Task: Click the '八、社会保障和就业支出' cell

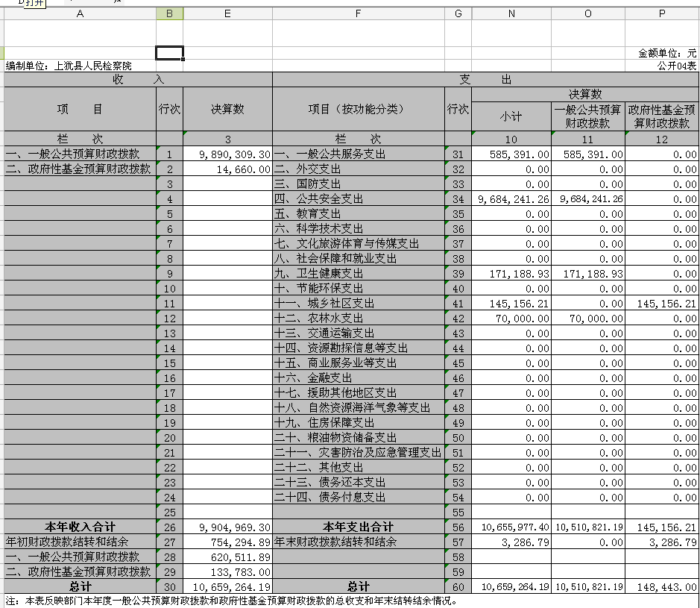Action: (x=359, y=259)
